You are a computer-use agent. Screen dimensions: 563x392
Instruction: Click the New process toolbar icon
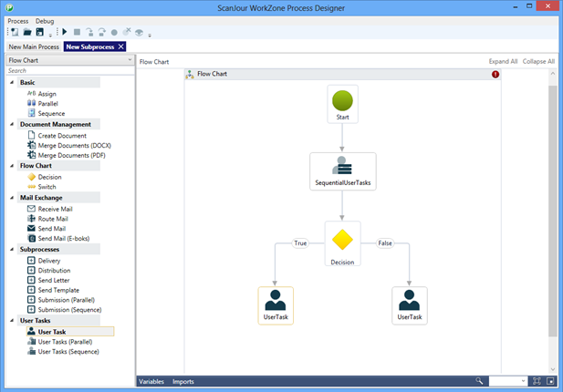pyautogui.click(x=15, y=32)
